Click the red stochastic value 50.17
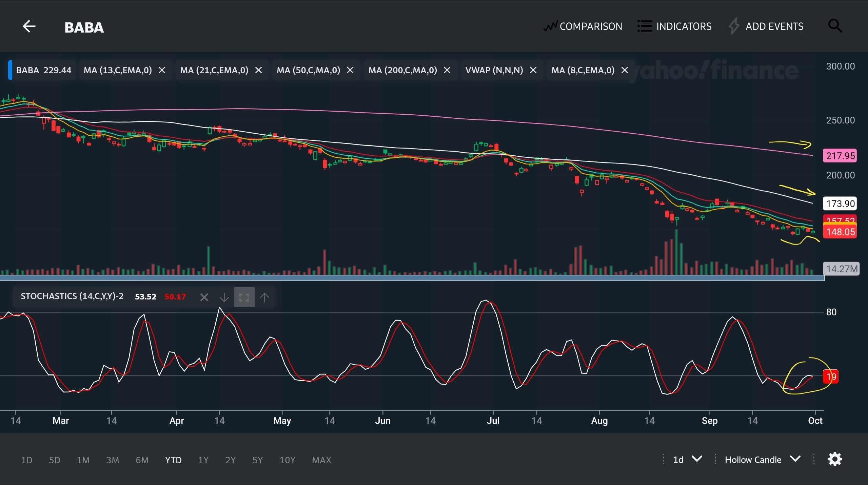868x485 pixels. [x=175, y=297]
